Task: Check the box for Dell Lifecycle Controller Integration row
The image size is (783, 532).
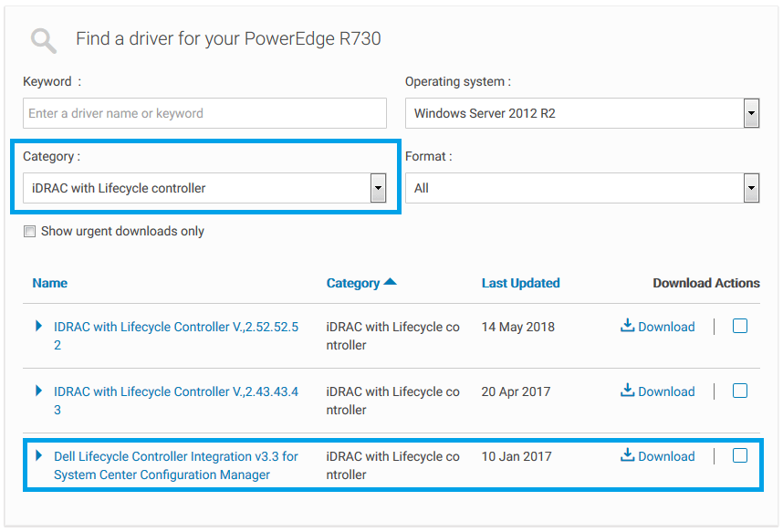Action: point(740,454)
